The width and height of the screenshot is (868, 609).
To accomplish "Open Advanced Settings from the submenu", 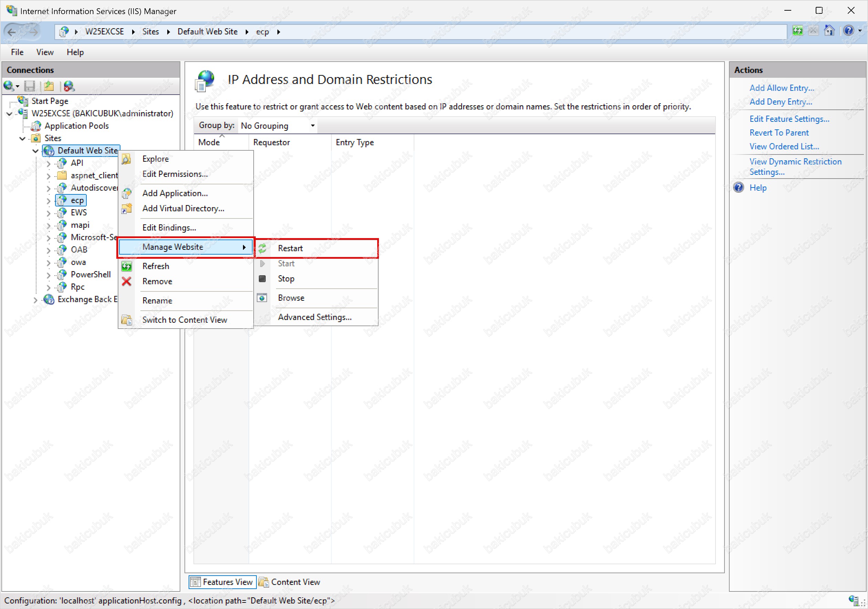I will pos(316,317).
